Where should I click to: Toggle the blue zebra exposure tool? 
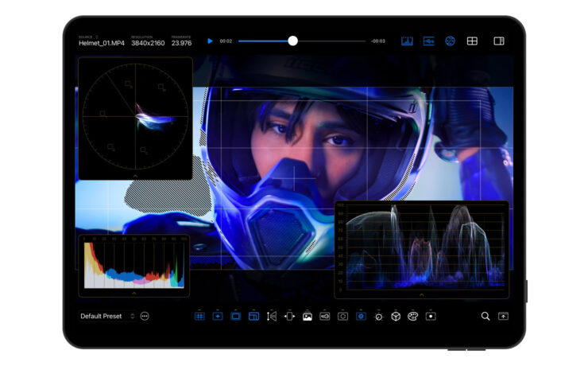361,316
